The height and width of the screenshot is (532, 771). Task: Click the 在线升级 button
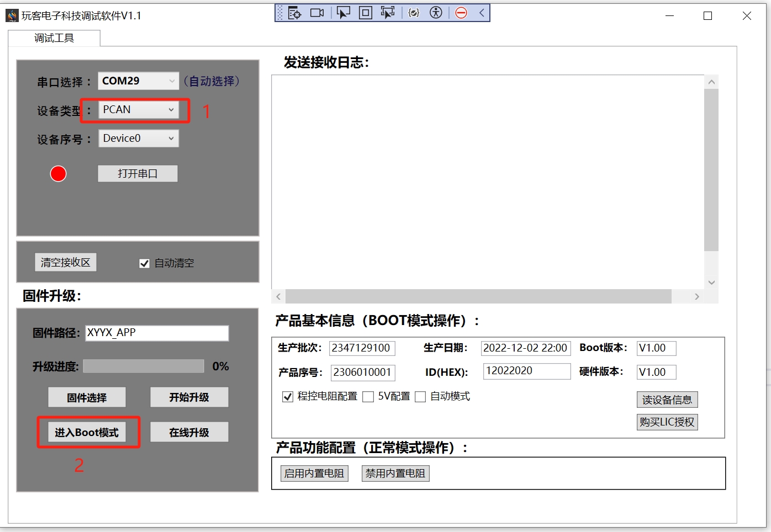coord(189,432)
